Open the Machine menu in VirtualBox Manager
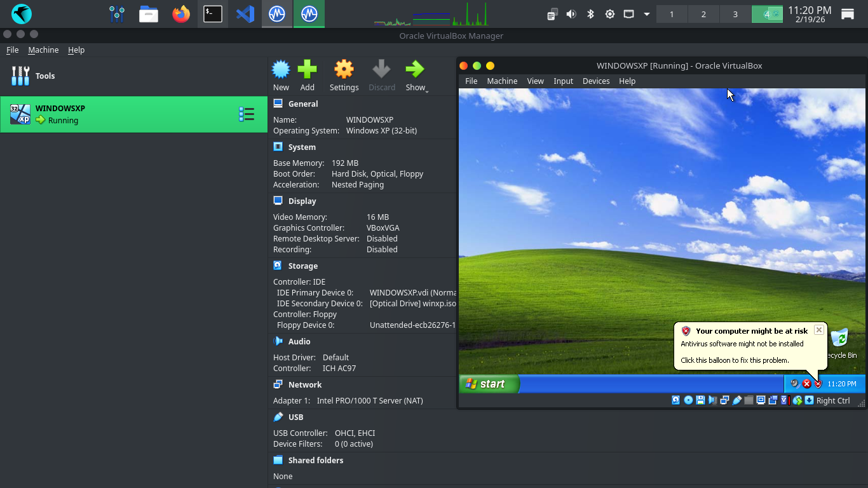 [x=43, y=50]
